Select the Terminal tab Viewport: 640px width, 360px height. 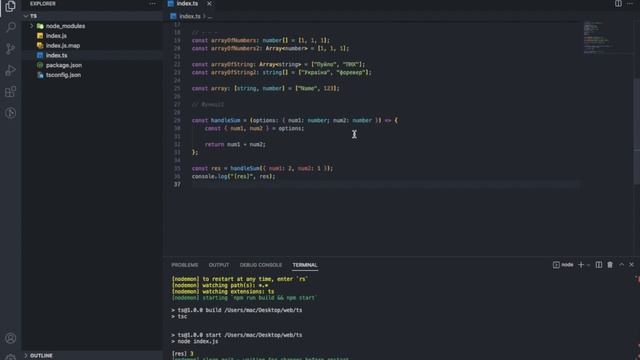(305, 265)
